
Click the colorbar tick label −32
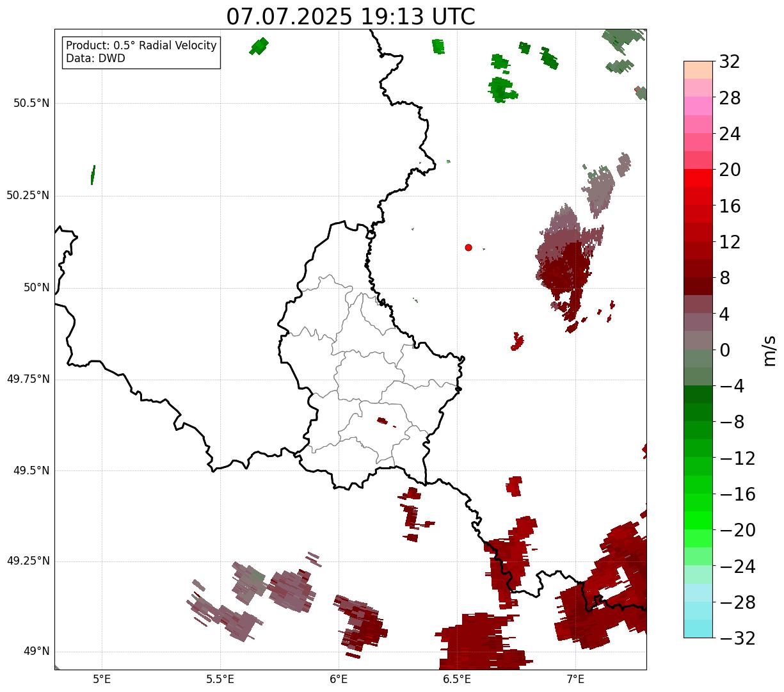point(737,638)
